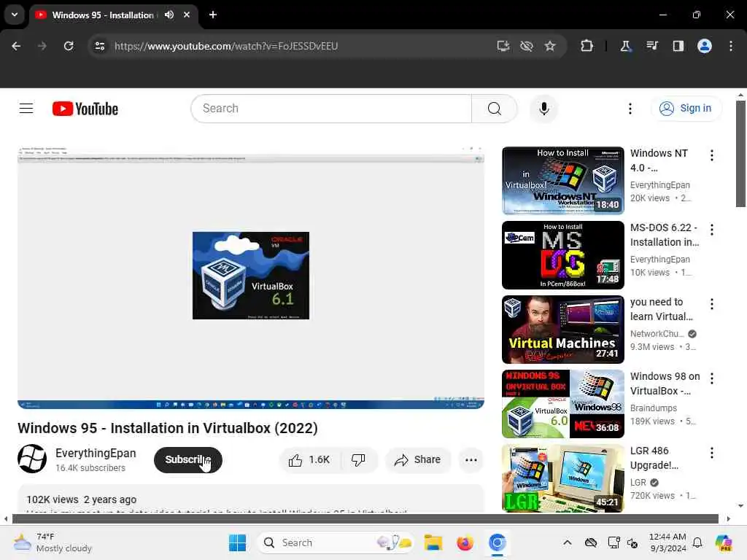Go to YouTube home via logo
This screenshot has width=747, height=560.
pyautogui.click(x=85, y=109)
